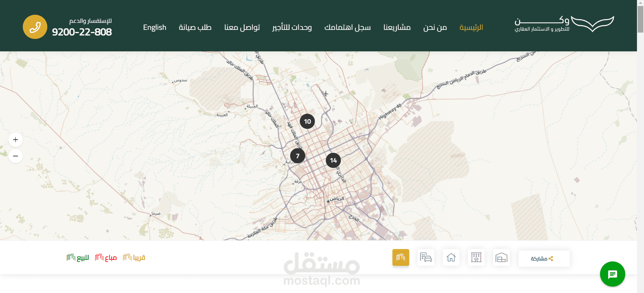Click the golden phone call icon
The height and width of the screenshot is (293, 644).
point(35,27)
